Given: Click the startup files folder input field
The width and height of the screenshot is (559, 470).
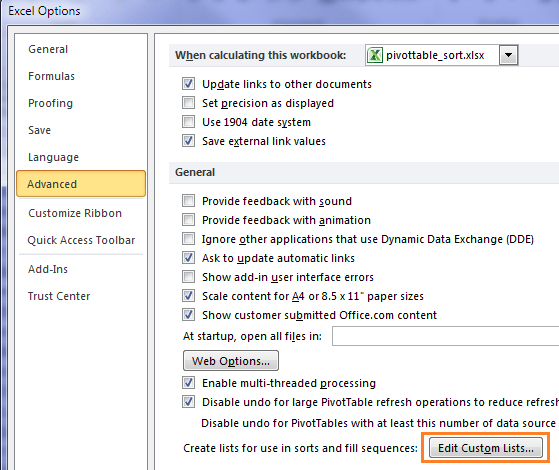Looking at the screenshot, I should (x=445, y=336).
